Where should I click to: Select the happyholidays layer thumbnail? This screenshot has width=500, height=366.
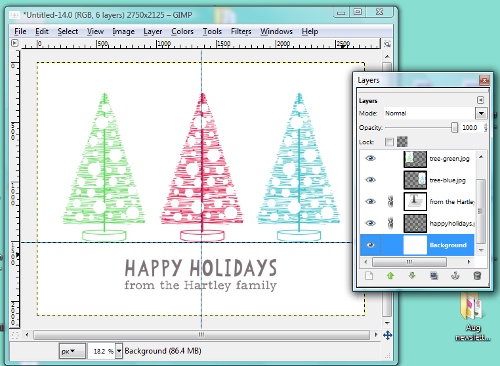415,223
